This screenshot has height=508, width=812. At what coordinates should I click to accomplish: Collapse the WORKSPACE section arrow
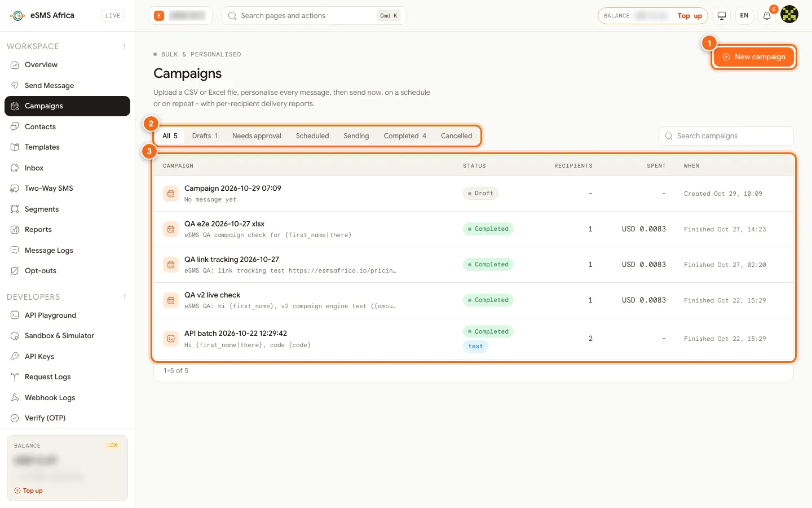[x=124, y=46]
